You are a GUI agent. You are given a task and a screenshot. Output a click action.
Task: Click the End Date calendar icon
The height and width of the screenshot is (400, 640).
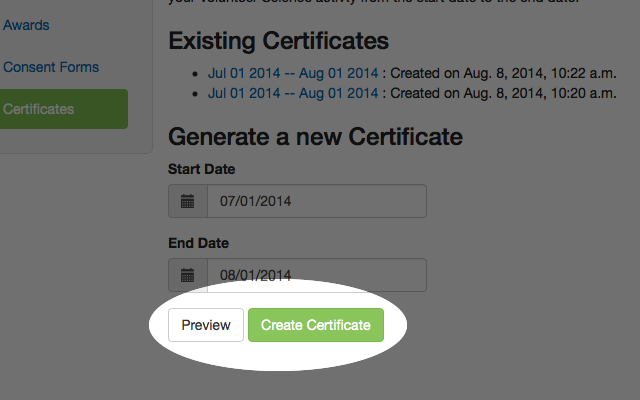tap(187, 275)
